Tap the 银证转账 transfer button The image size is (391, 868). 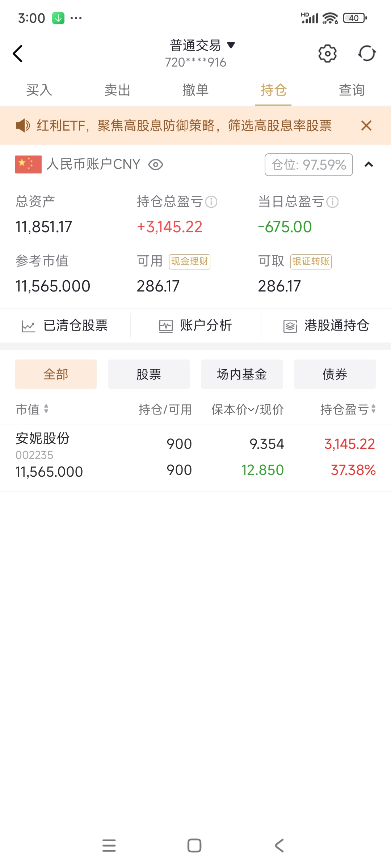coord(311,261)
